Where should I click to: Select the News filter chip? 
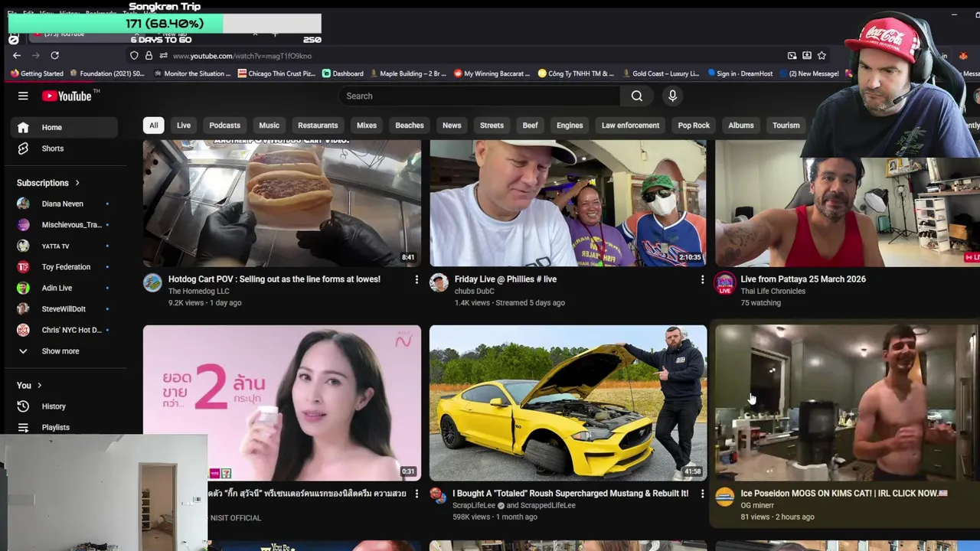coord(452,126)
